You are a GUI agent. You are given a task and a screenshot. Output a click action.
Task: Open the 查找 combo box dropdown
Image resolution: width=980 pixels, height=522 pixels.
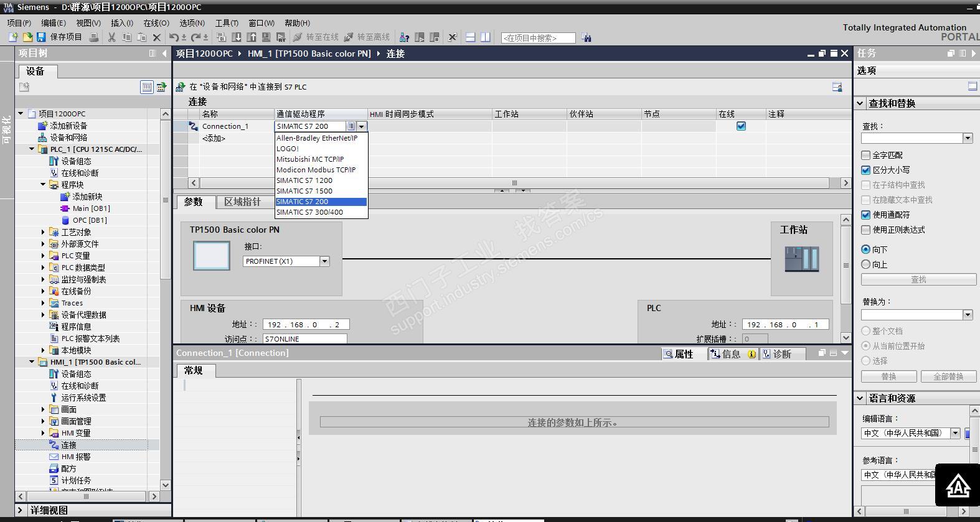pyautogui.click(x=968, y=138)
